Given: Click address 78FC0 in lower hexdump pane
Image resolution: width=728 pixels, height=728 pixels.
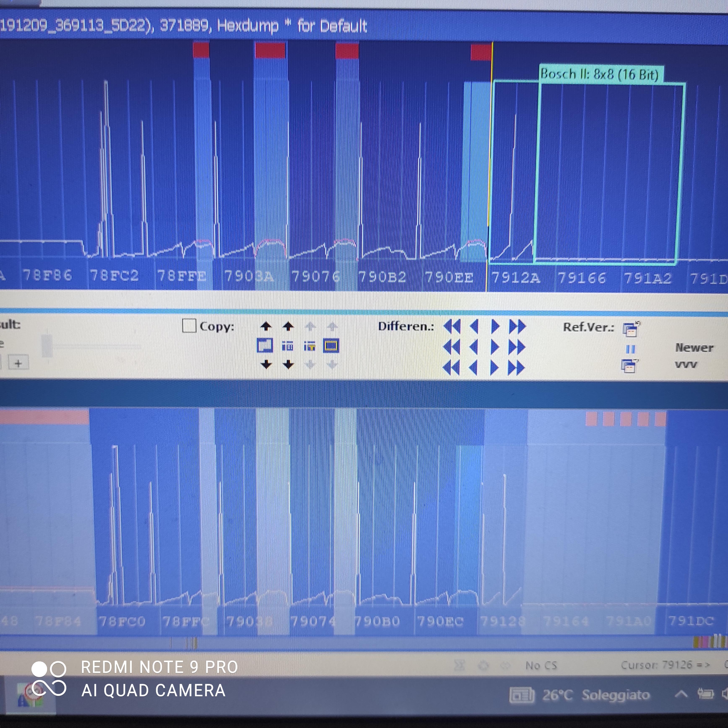Looking at the screenshot, I should pos(122,621).
